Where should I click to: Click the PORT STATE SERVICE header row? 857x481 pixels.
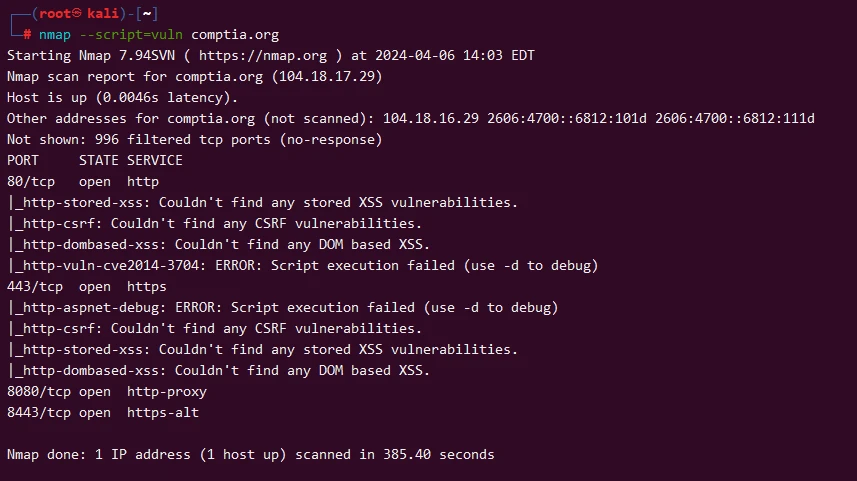pos(95,160)
